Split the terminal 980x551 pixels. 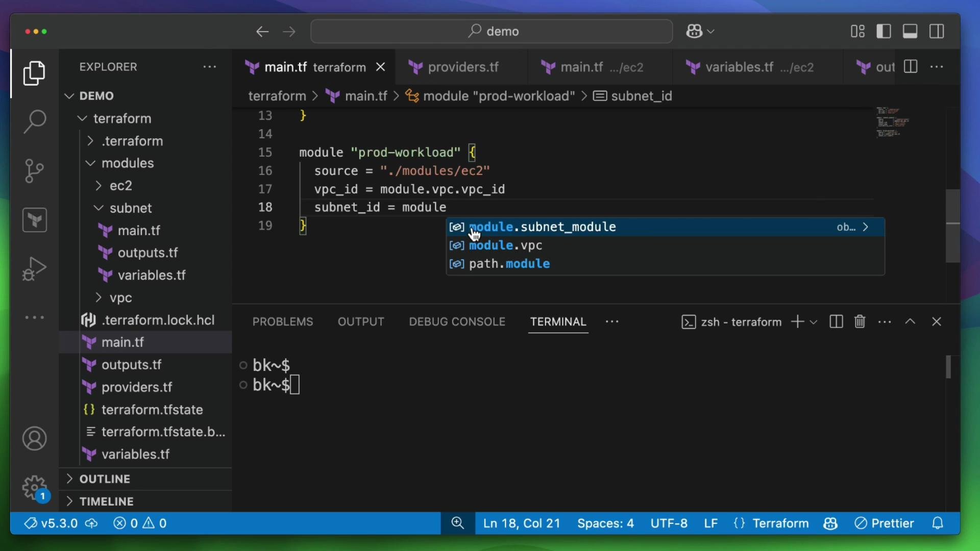pos(836,322)
